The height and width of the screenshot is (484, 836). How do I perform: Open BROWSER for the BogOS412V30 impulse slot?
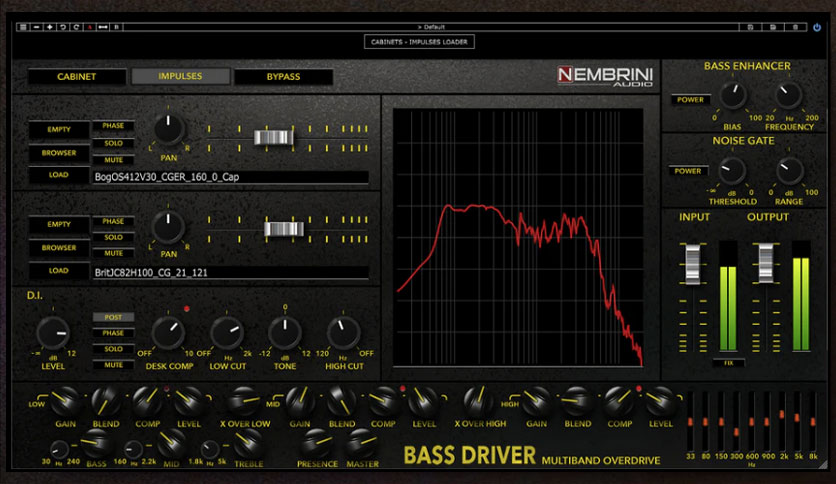[x=59, y=153]
